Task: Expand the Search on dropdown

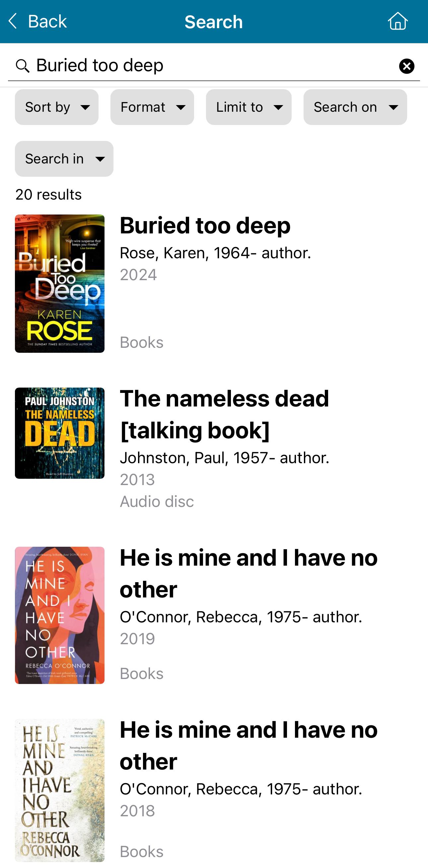Action: [355, 107]
